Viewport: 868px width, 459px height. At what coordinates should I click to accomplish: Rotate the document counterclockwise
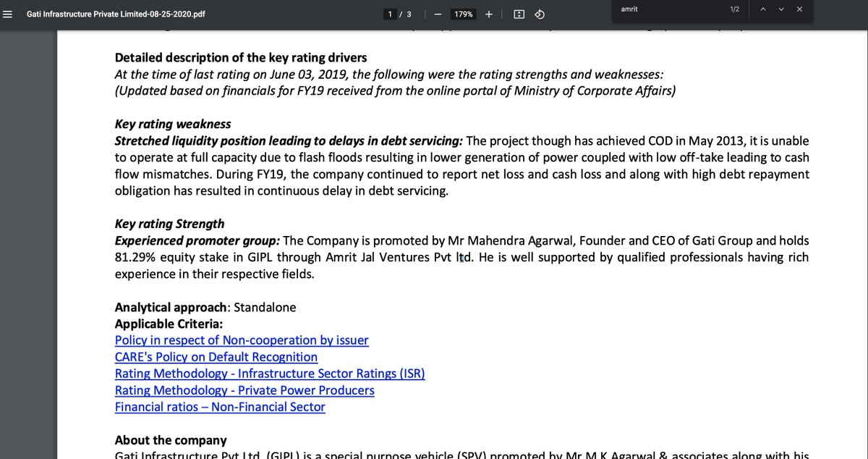pos(539,14)
